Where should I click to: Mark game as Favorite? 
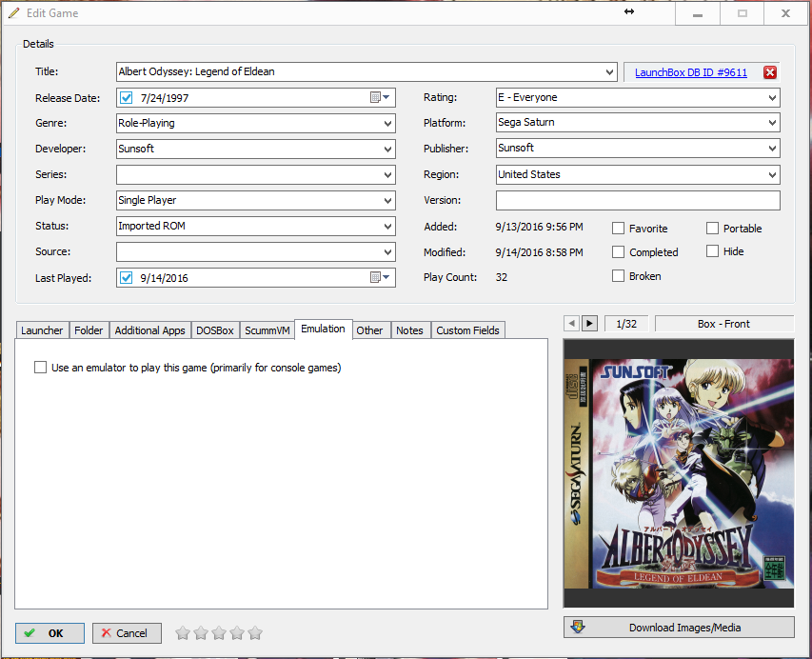tap(618, 229)
